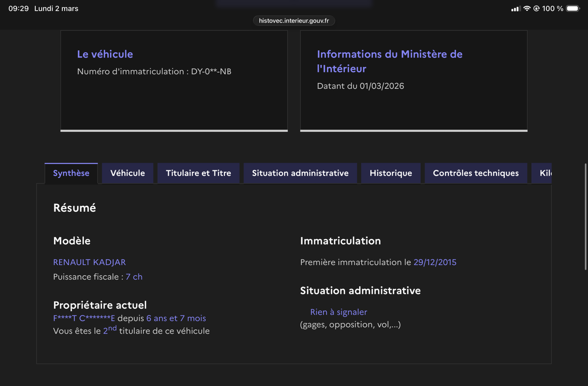Click the page scrollbar on the right edge
The image size is (588, 386).
pyautogui.click(x=586, y=216)
